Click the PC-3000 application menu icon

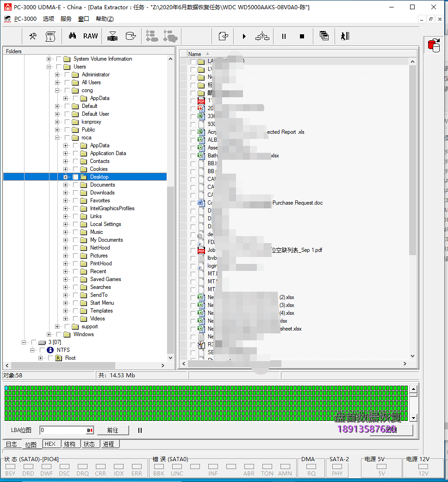click(x=7, y=19)
